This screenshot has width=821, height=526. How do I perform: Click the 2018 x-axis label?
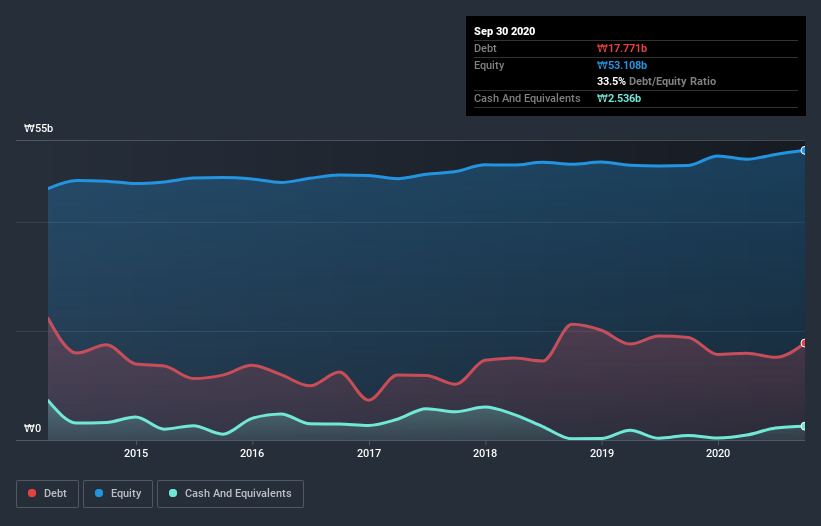[485, 453]
